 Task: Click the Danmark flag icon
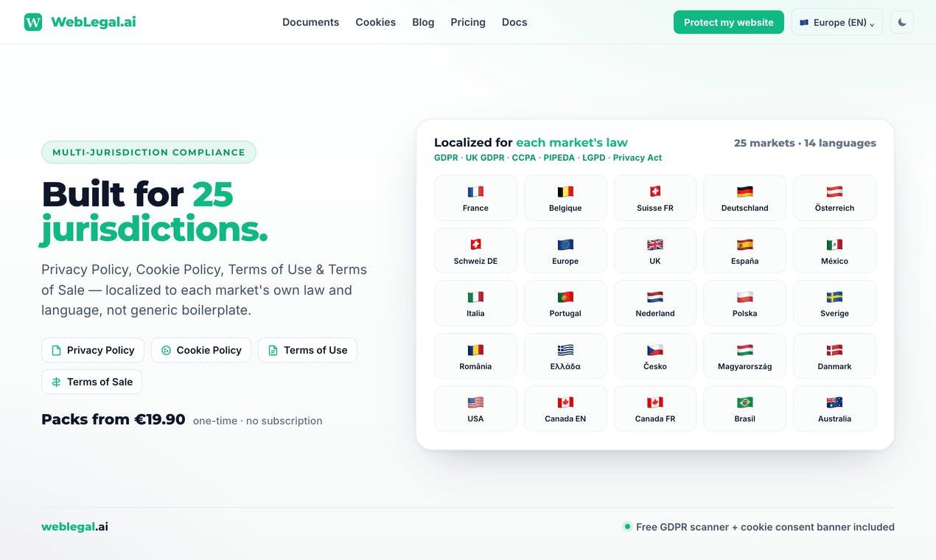coord(834,350)
